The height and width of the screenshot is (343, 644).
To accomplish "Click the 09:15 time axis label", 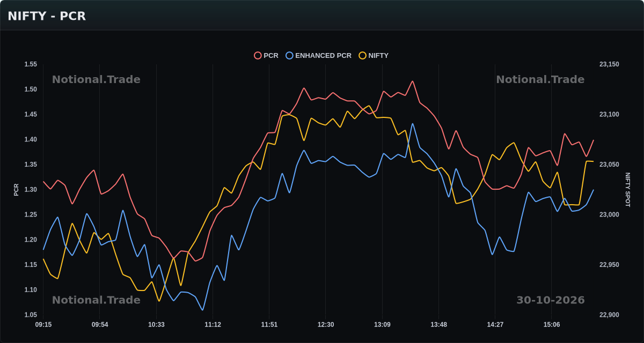I will [43, 325].
